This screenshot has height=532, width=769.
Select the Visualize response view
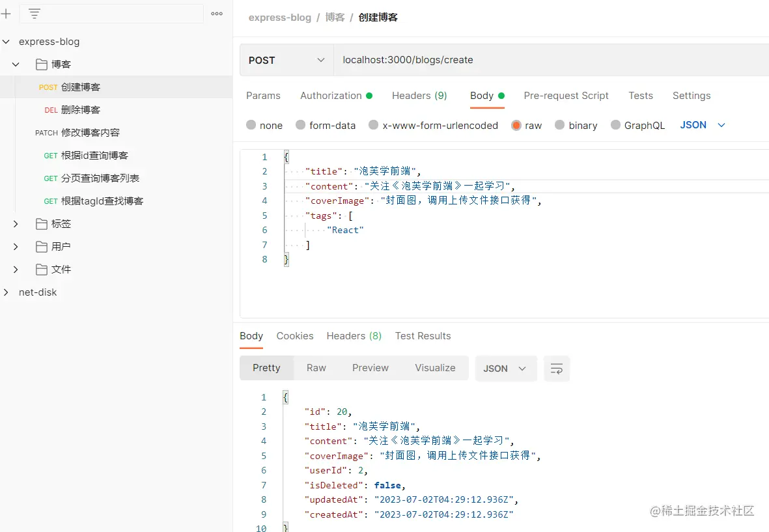(435, 368)
